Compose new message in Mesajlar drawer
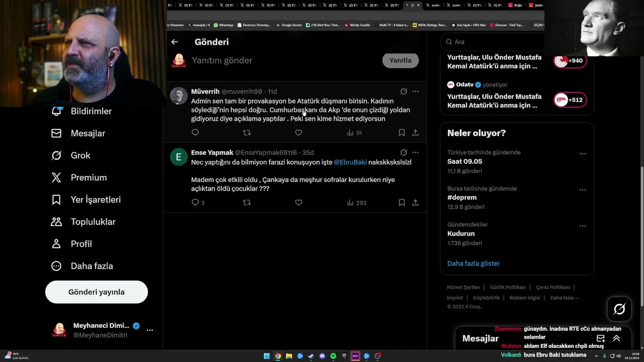 click(x=601, y=338)
